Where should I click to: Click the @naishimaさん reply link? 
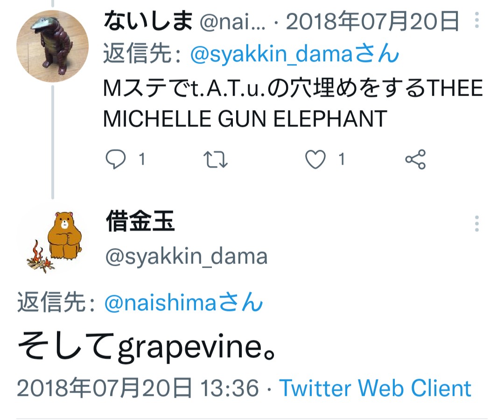click(x=183, y=302)
